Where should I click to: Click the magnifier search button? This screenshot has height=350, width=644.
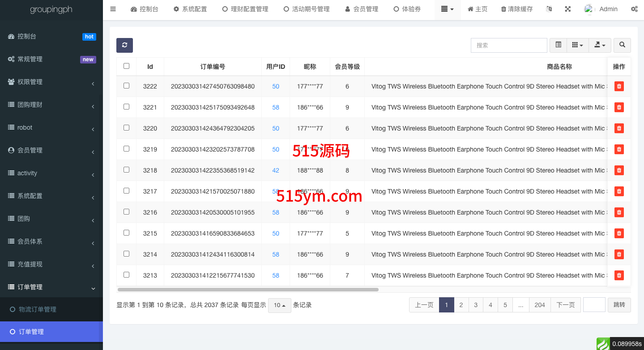coord(622,45)
